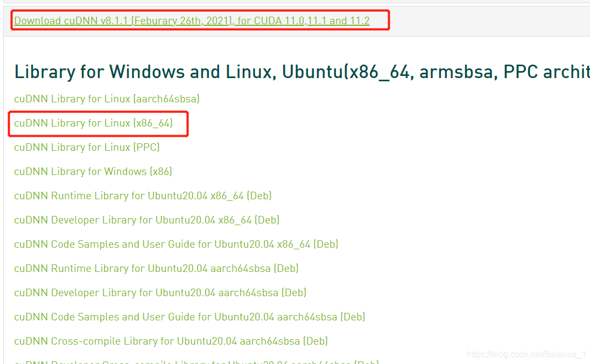Select cuDNN Library for Linux (PPC)

click(x=87, y=147)
